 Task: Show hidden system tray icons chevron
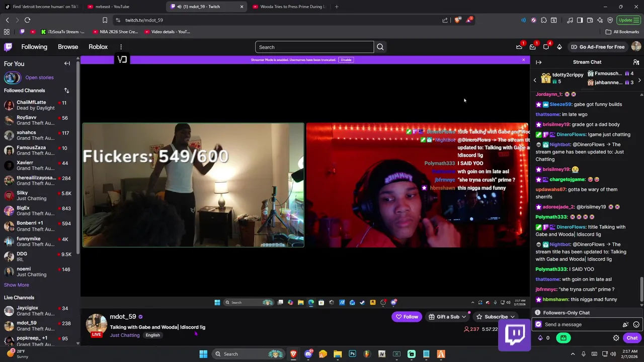(x=573, y=354)
